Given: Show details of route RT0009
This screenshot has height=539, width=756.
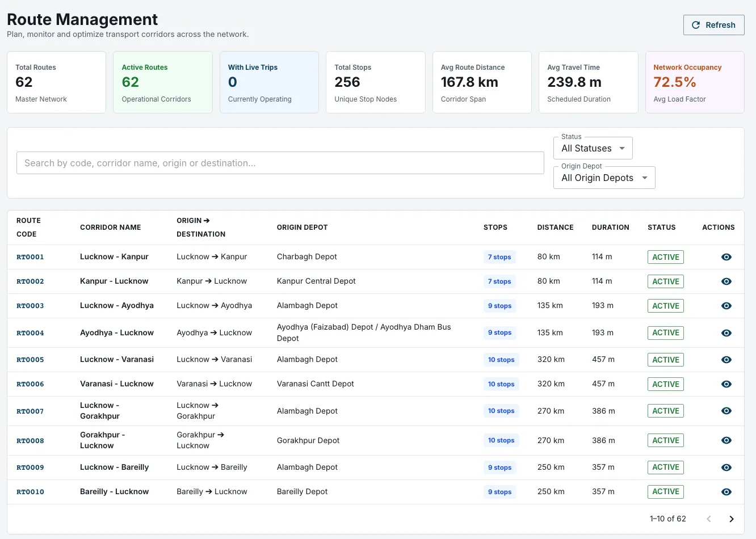Looking at the screenshot, I should pyautogui.click(x=726, y=468).
